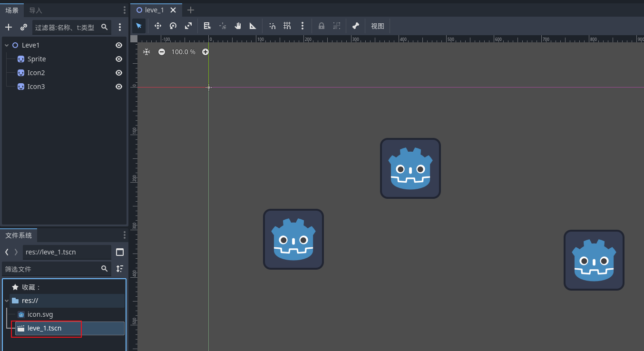The width and height of the screenshot is (644, 351).
Task: Click the Sprite node type icon
Action: [x=21, y=59]
